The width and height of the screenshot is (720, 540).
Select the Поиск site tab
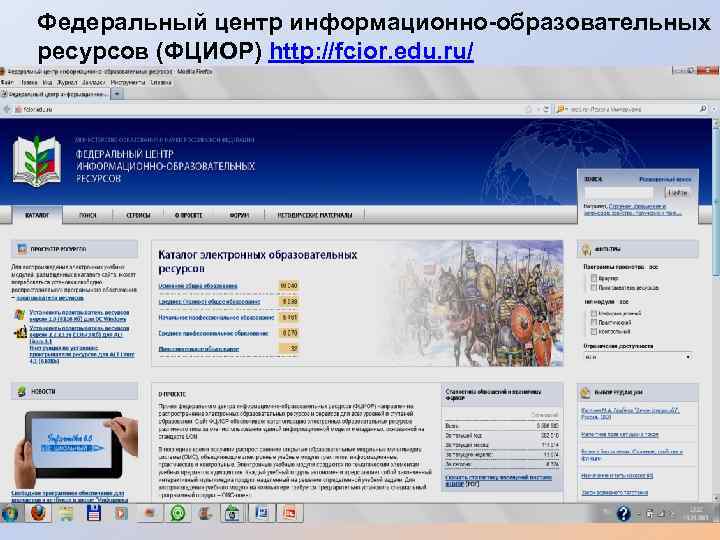(88, 215)
